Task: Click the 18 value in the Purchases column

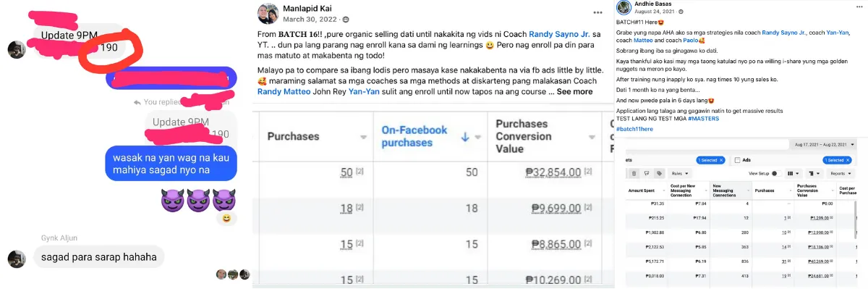Action: 346,209
